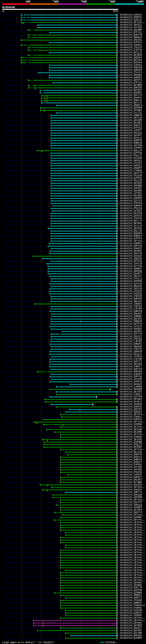Select hit label UniRef100_B9ETZ8
Viewport: 146px width, 644px height.
coord(131,35)
